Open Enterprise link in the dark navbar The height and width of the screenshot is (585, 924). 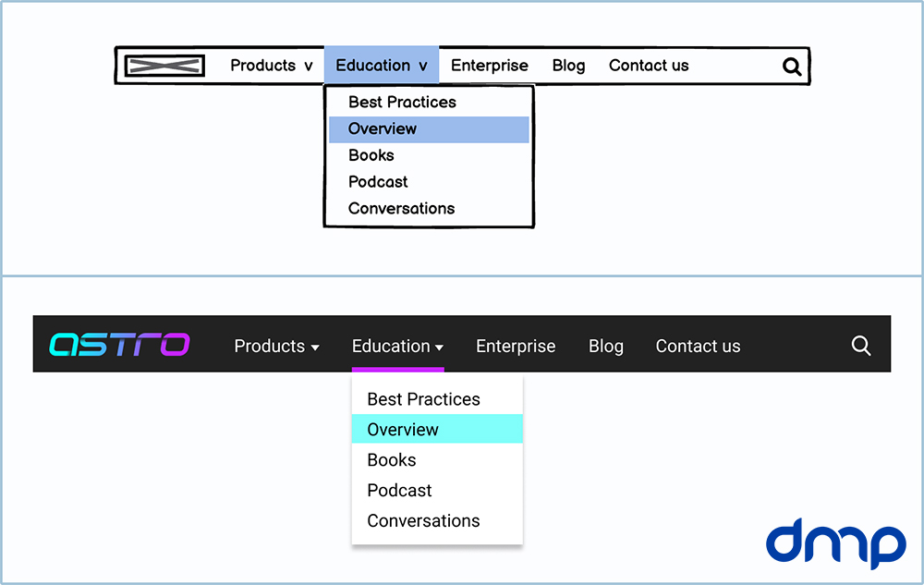tap(516, 347)
